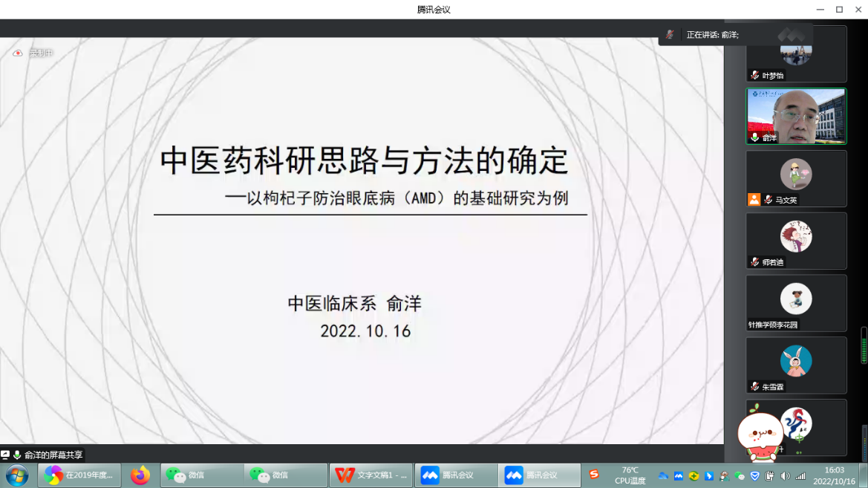Screen dimensions: 868x488
Task: Select 针推学硕李花园's participant tile
Action: (x=796, y=302)
